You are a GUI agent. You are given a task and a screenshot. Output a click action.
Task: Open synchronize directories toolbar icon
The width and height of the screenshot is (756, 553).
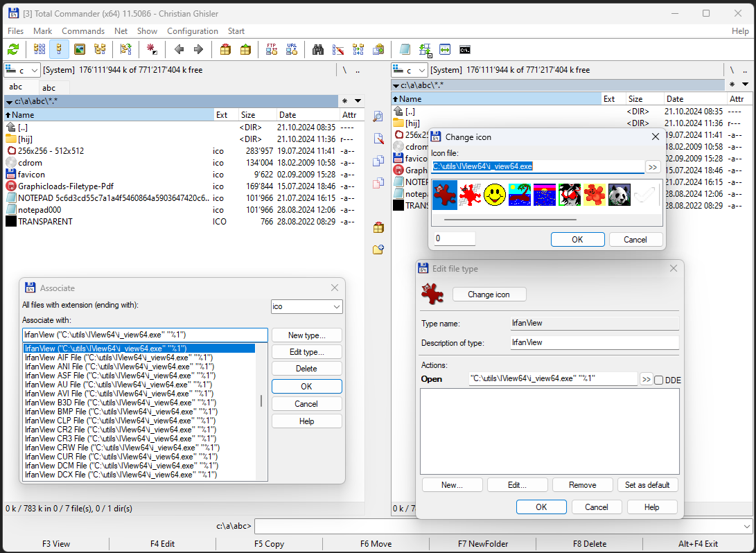tap(358, 49)
